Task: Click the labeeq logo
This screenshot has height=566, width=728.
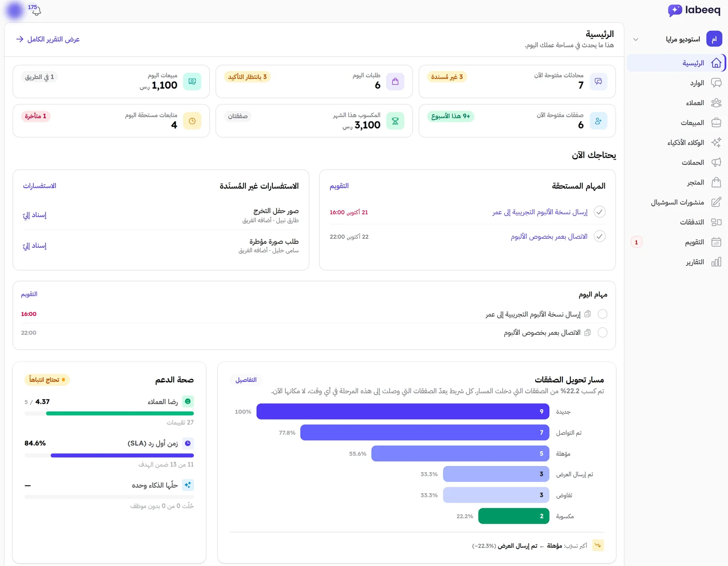Action: coord(694,10)
